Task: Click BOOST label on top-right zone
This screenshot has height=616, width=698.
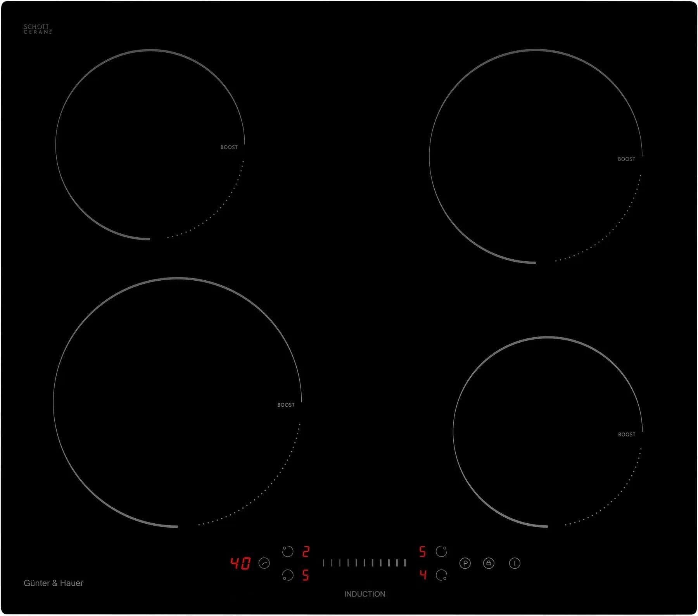Action: tap(626, 159)
